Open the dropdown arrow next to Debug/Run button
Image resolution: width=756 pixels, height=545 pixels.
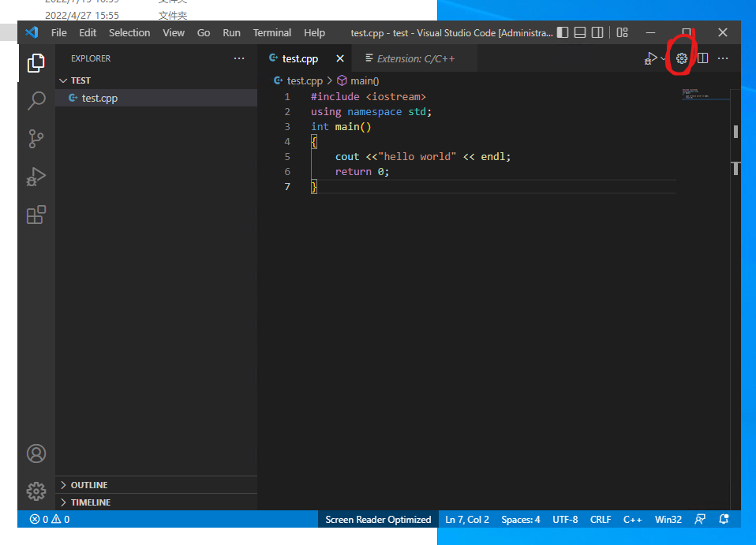coord(664,59)
